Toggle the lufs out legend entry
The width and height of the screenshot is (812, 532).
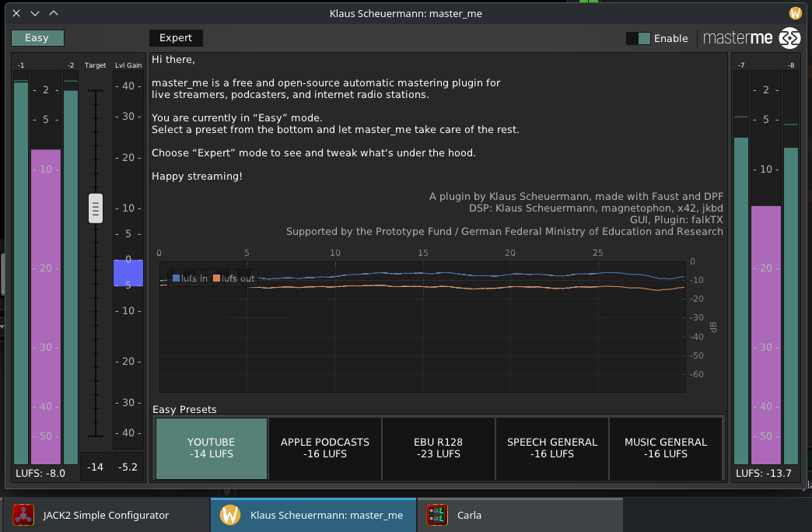(x=233, y=278)
